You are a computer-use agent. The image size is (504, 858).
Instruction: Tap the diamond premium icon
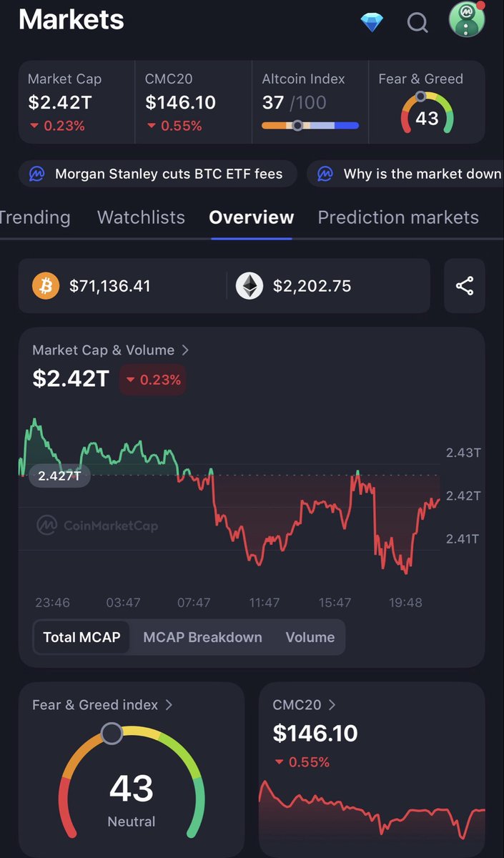[372, 22]
